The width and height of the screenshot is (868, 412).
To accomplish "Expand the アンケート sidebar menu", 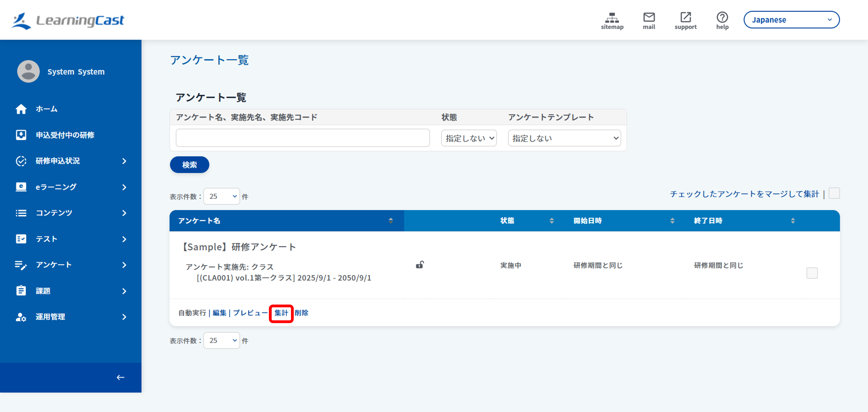I will tap(71, 265).
